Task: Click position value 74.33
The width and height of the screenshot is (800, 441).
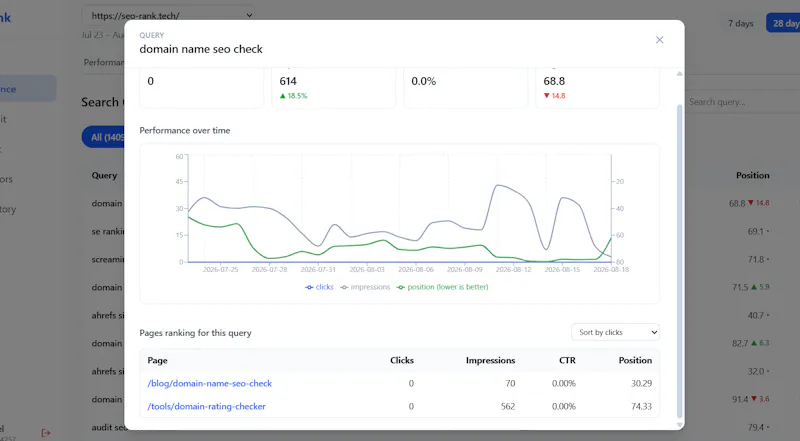Action: pyautogui.click(x=641, y=406)
